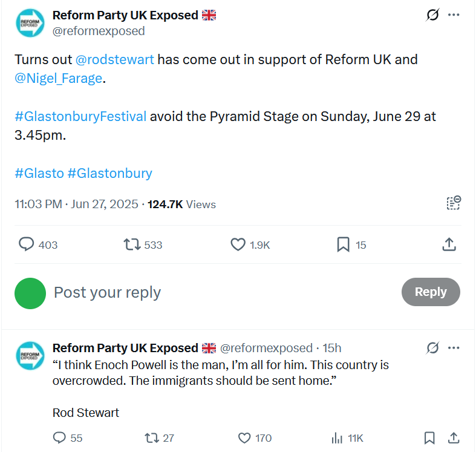Like the reply with 170 likes

click(255, 438)
